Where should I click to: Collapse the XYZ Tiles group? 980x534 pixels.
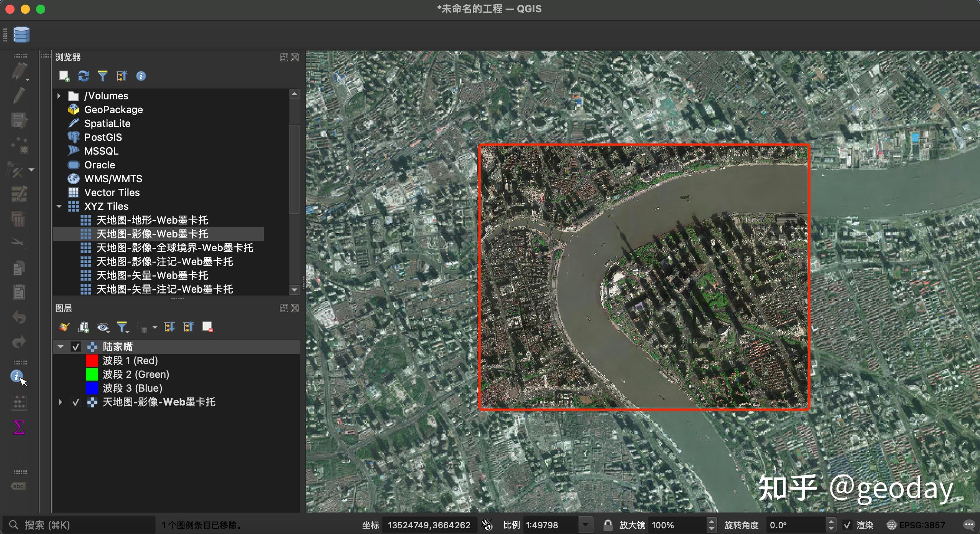[59, 206]
